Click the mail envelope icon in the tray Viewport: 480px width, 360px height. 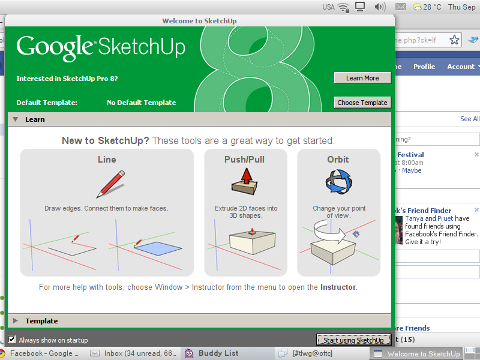pos(400,7)
